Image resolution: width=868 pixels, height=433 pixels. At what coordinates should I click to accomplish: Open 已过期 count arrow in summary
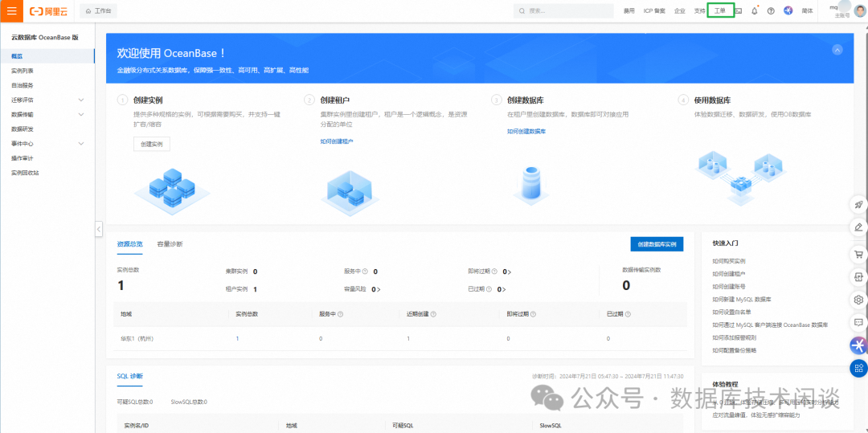504,289
